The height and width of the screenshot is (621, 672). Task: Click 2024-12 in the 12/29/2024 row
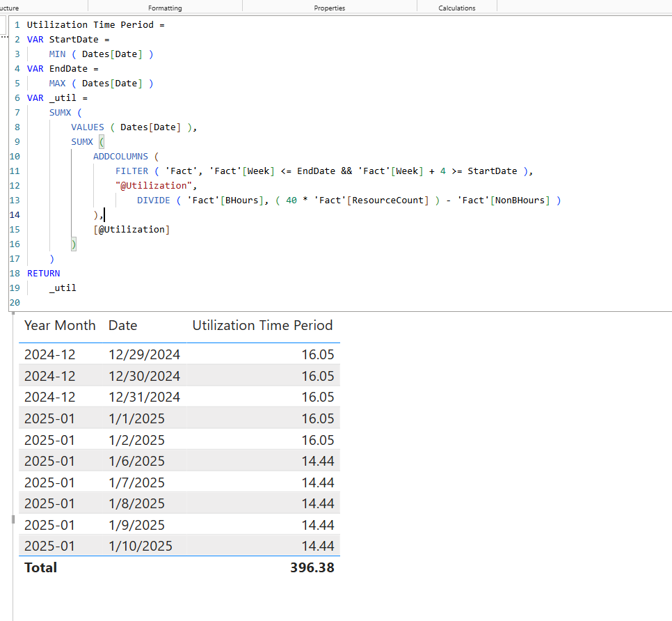coord(49,354)
